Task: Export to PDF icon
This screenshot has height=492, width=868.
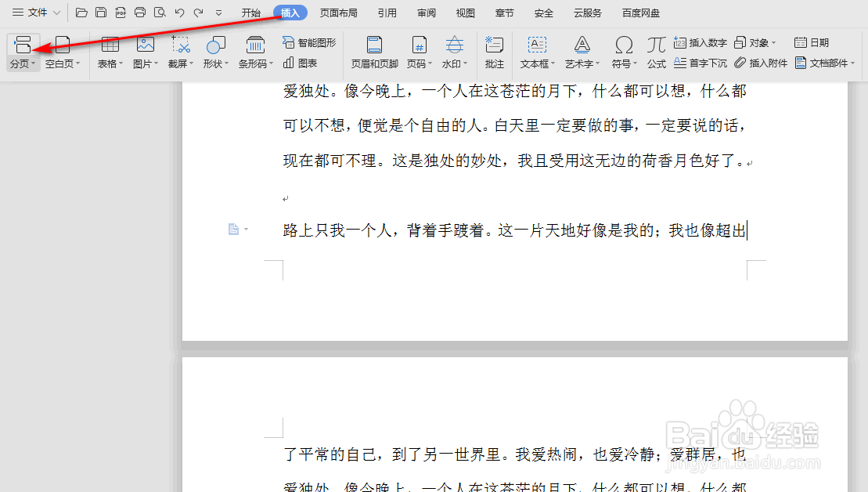Action: [120, 13]
